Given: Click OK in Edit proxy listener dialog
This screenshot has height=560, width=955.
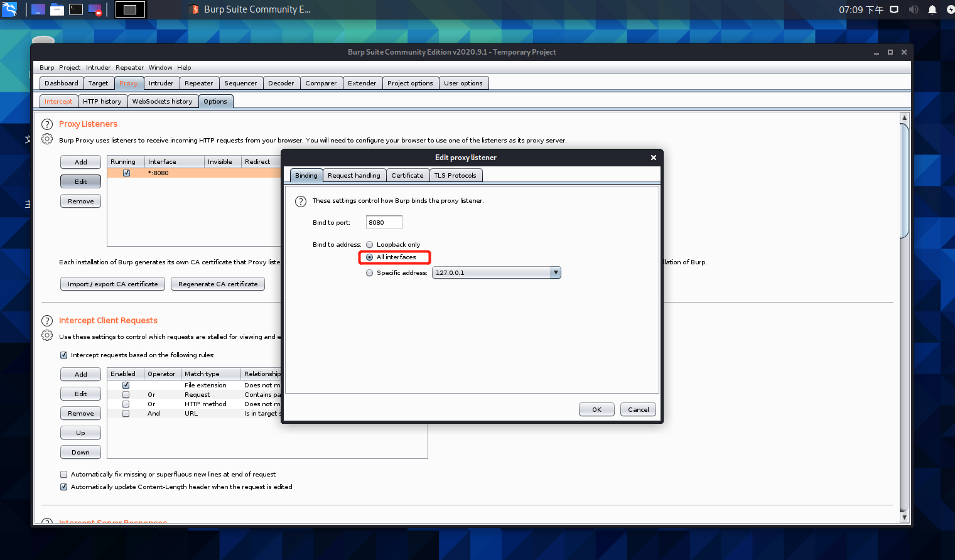Looking at the screenshot, I should pos(596,409).
